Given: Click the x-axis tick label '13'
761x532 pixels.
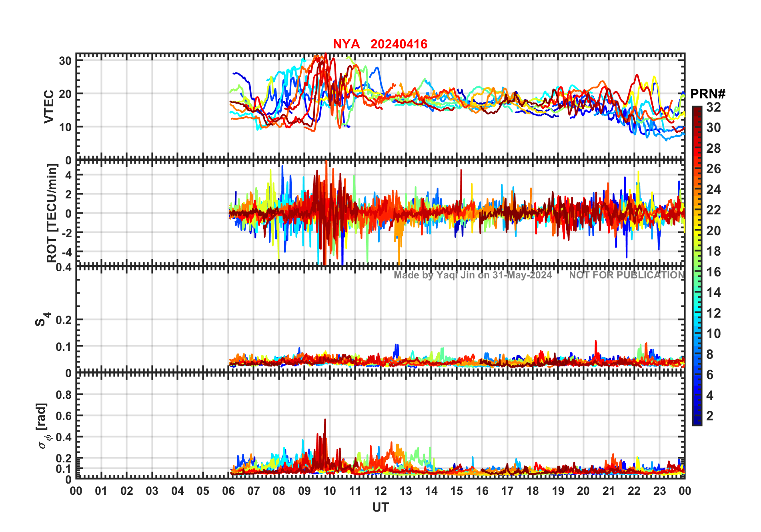Looking at the screenshot, I should 406,491.
